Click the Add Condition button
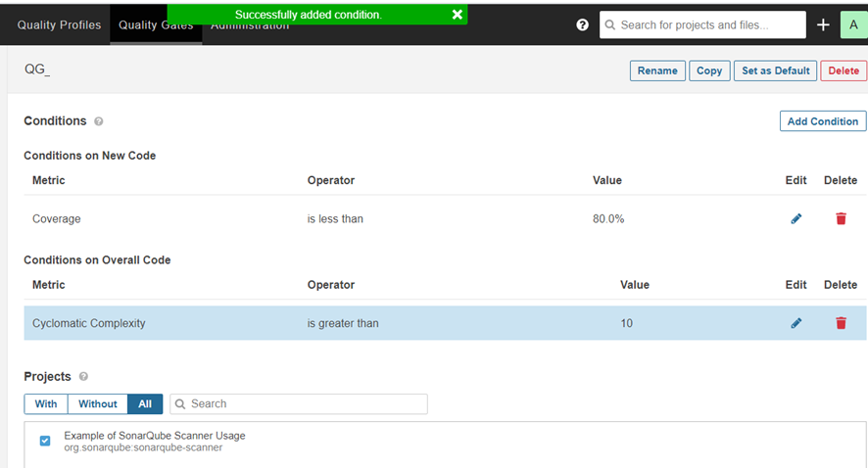Screen dimensions: 868x468 tap(823, 121)
